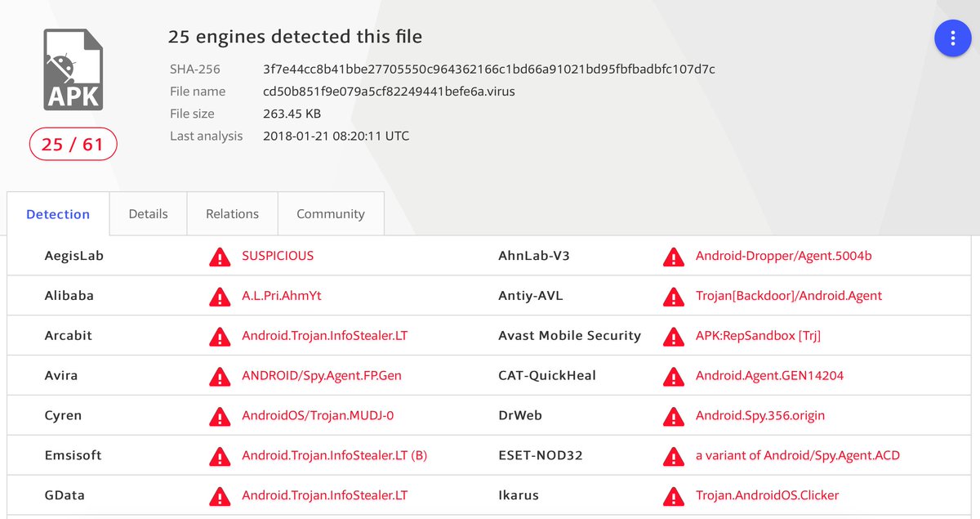Click the warning icon in Alibaba row
980x519 pixels.
[220, 297]
